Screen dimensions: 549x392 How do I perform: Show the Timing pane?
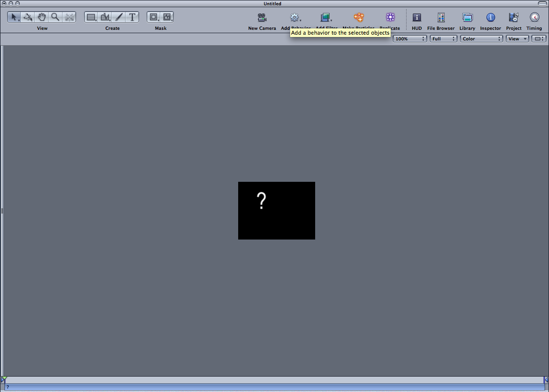[x=534, y=18]
